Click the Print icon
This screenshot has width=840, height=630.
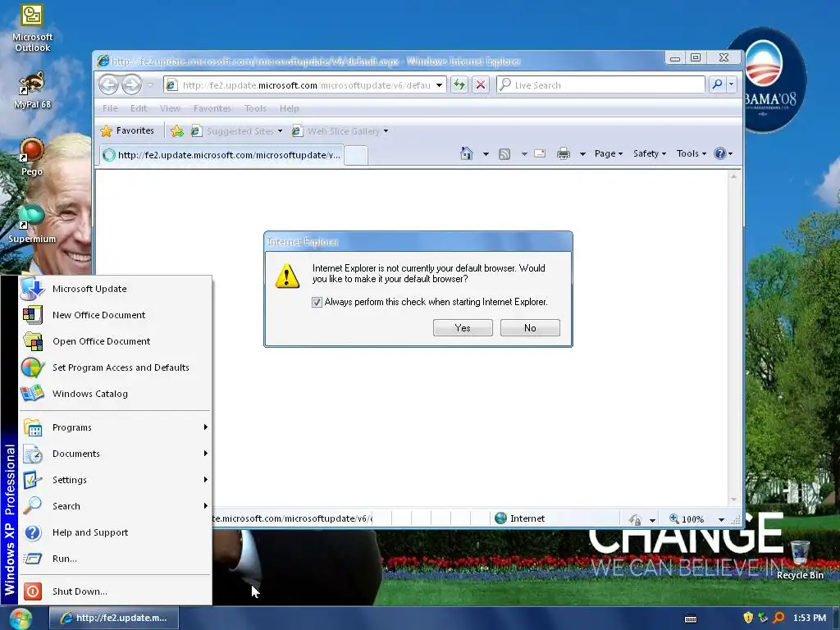tap(563, 153)
